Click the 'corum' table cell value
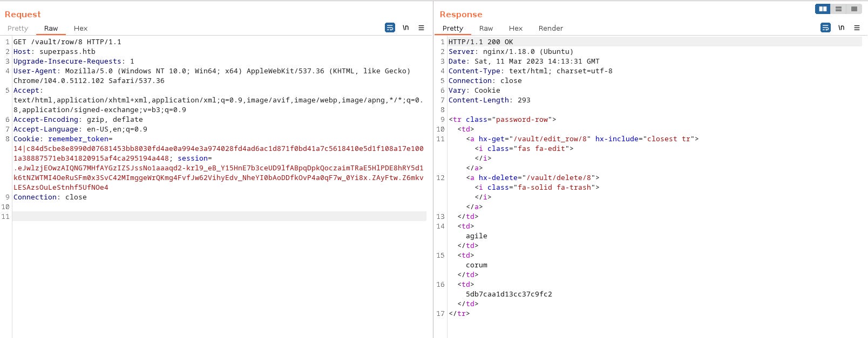This screenshot has height=338, width=868. [x=477, y=265]
